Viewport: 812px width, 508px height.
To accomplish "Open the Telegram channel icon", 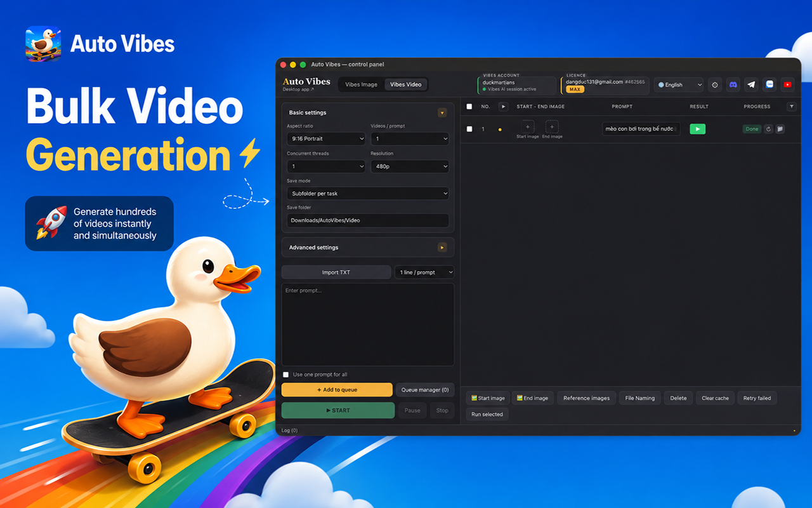I will click(x=751, y=84).
